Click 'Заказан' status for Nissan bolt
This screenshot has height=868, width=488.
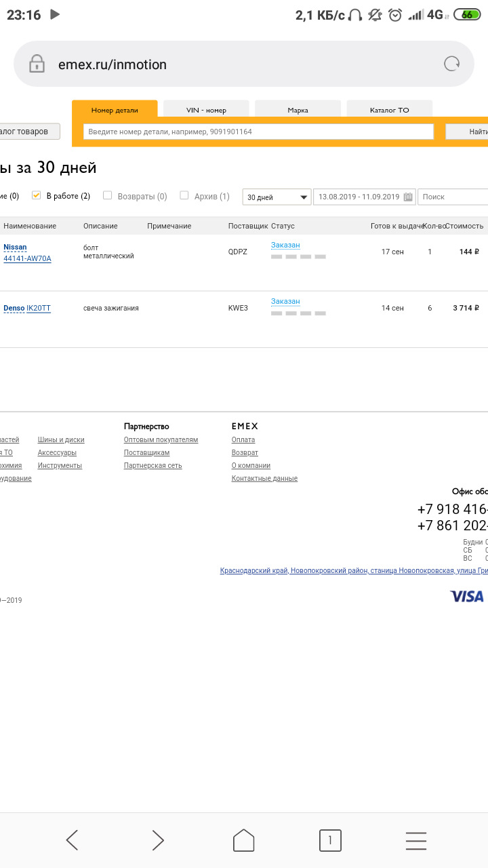(x=285, y=245)
